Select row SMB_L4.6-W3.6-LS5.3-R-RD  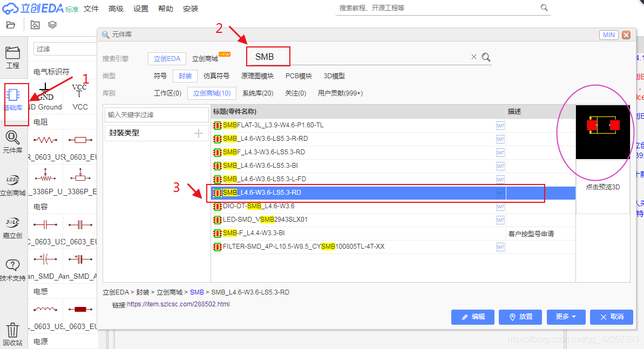393,139
